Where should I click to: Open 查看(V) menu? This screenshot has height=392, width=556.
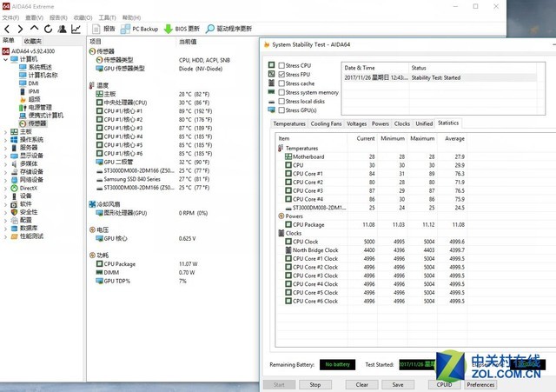click(34, 17)
